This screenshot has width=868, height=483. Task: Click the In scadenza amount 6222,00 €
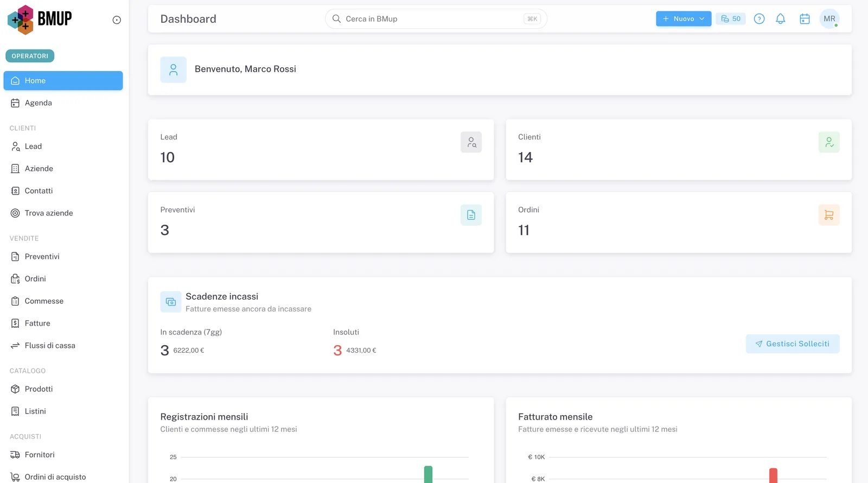click(189, 351)
